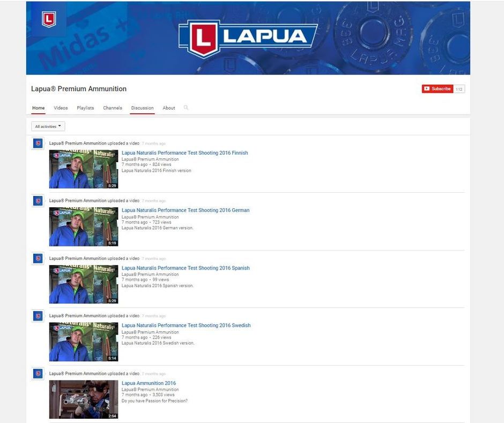Click the channel title Lapua® Premium Ammunition
Screen dimensions: 504x423
coord(79,89)
